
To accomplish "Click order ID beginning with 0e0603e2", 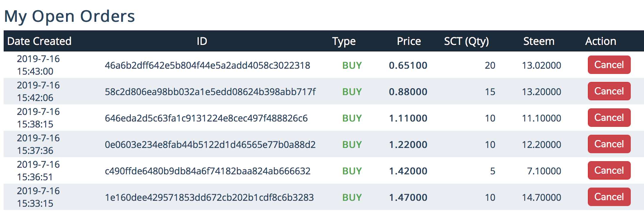I will tap(210, 145).
